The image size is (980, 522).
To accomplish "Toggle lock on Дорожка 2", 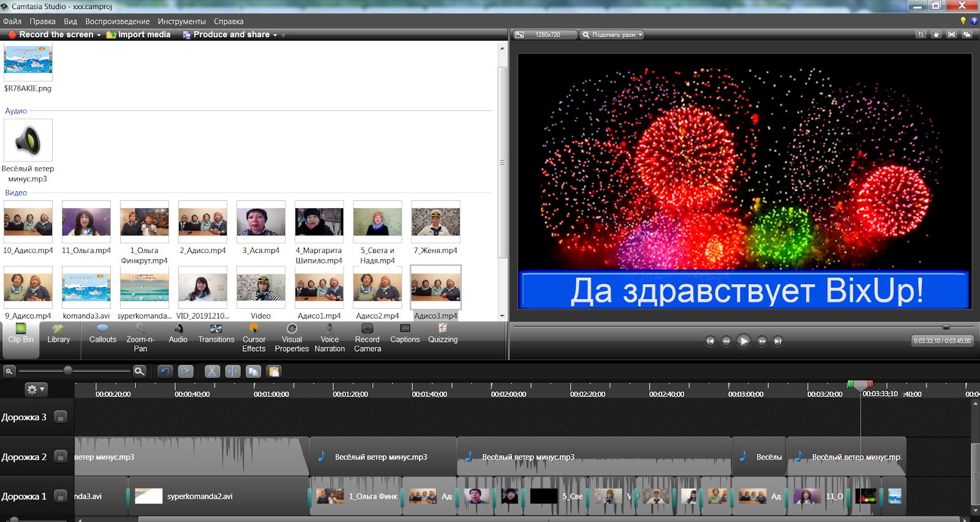I will 61,456.
